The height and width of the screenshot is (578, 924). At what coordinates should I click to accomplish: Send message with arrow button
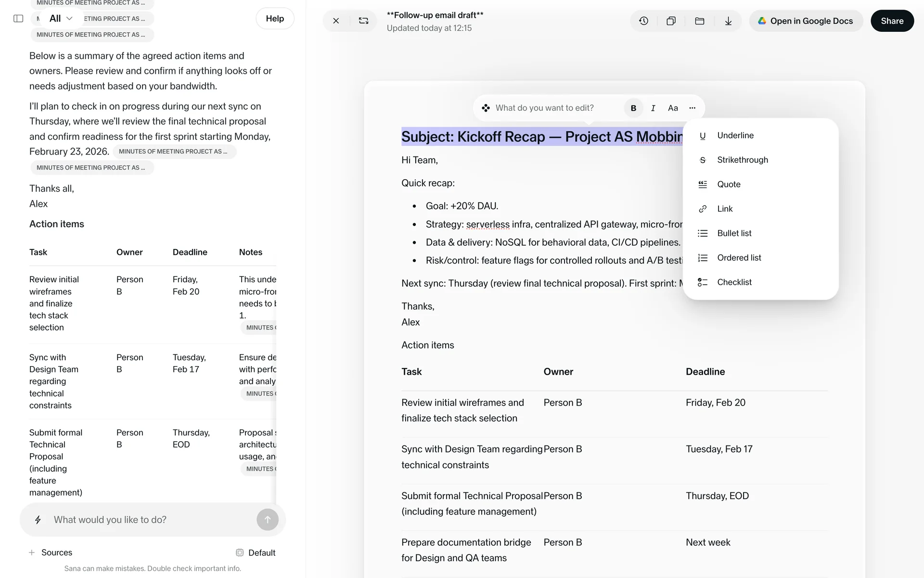click(x=268, y=520)
